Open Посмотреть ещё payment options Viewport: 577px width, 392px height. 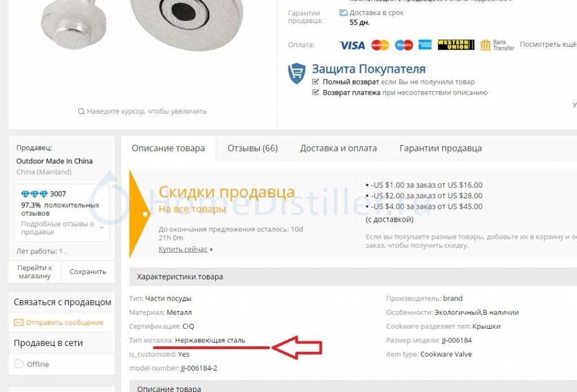click(x=548, y=44)
